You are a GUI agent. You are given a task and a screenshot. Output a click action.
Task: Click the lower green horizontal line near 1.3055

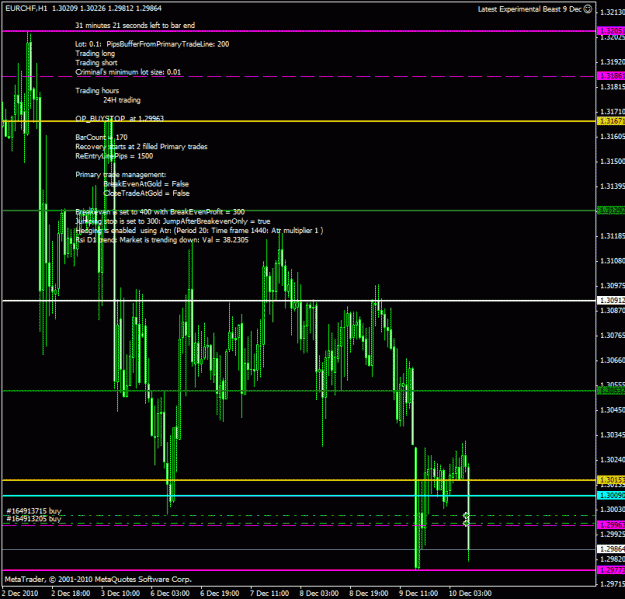click(x=299, y=391)
